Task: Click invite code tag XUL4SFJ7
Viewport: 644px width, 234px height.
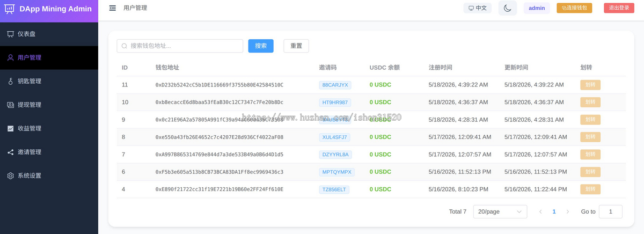Action: [x=334, y=137]
